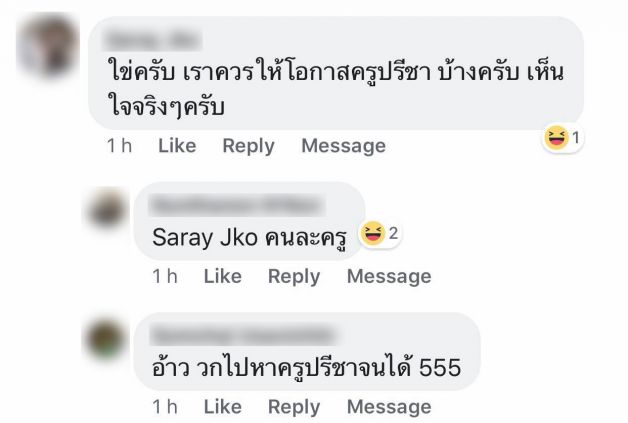Like the first comment about ครูปรีชา
This screenshot has width=628, height=423.
(x=177, y=146)
